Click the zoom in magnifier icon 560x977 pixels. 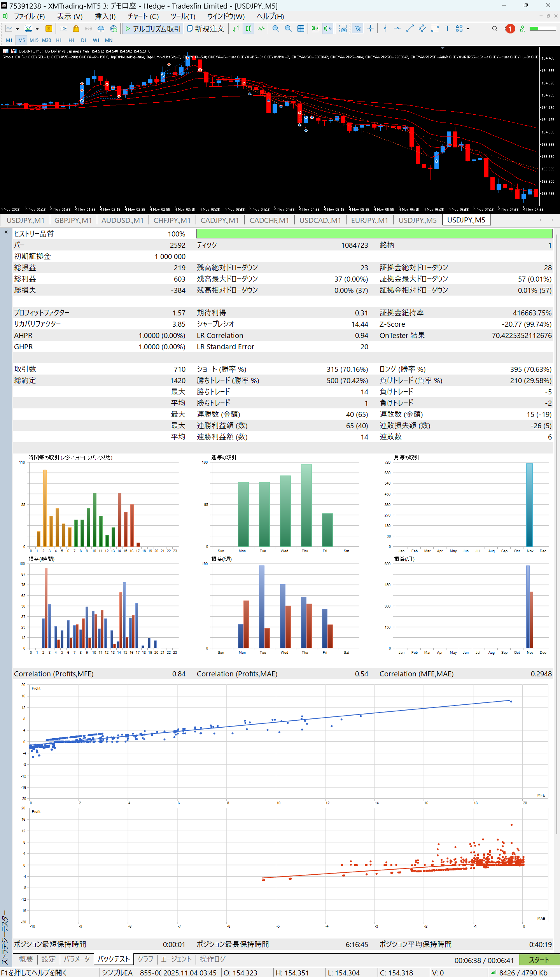[x=276, y=29]
